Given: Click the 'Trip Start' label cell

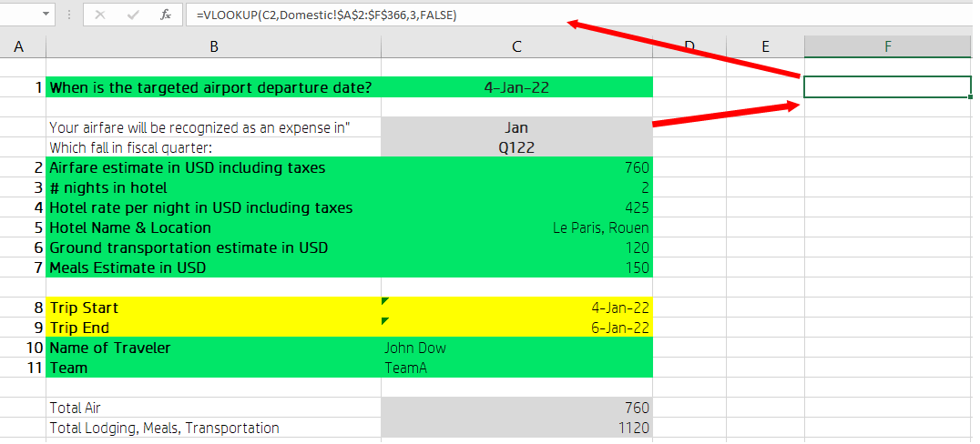Looking at the screenshot, I should pyautogui.click(x=214, y=308).
